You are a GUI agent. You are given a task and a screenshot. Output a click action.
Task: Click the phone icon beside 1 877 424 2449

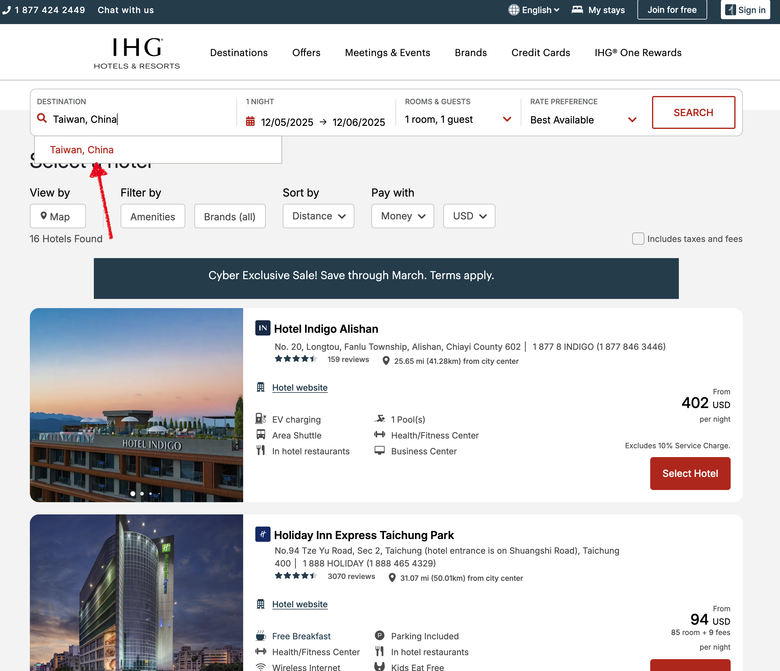[6, 10]
